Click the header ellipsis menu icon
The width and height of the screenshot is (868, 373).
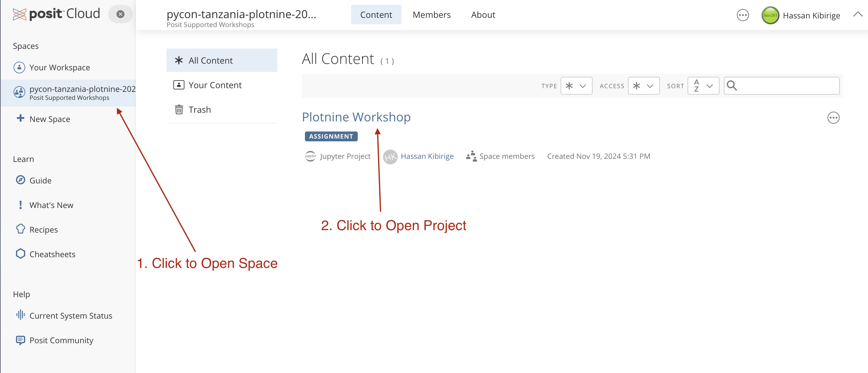(x=742, y=15)
